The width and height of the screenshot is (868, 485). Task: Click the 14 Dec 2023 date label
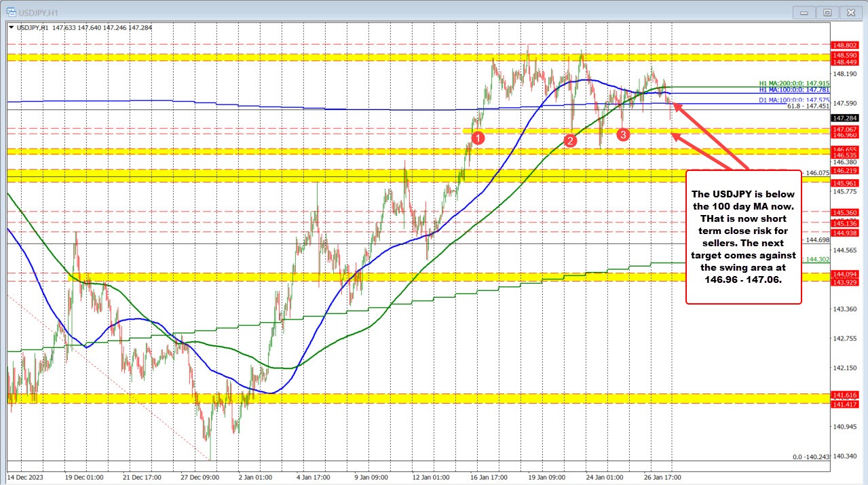click(25, 477)
